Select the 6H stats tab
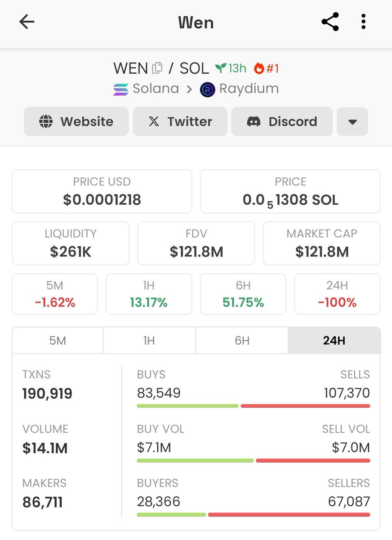This screenshot has height=540, width=392. pos(242,341)
